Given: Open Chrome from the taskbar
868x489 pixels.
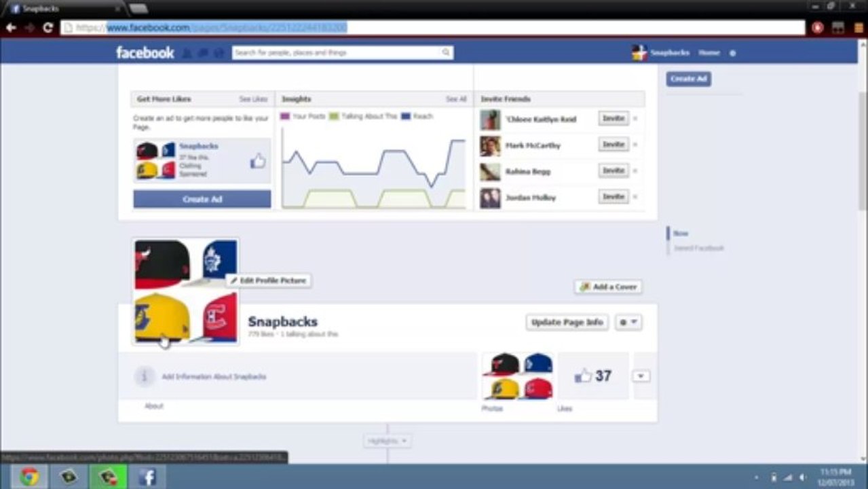Looking at the screenshot, I should click(29, 477).
